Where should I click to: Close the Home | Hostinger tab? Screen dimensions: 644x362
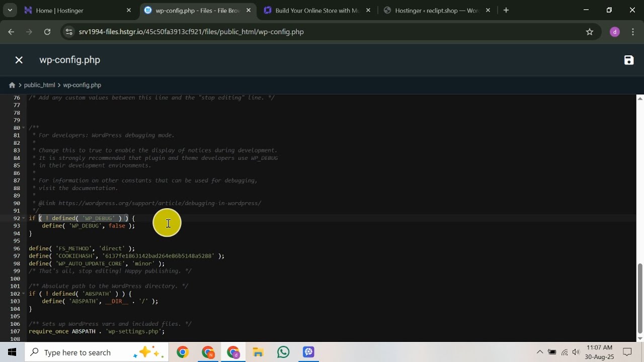coord(129,10)
